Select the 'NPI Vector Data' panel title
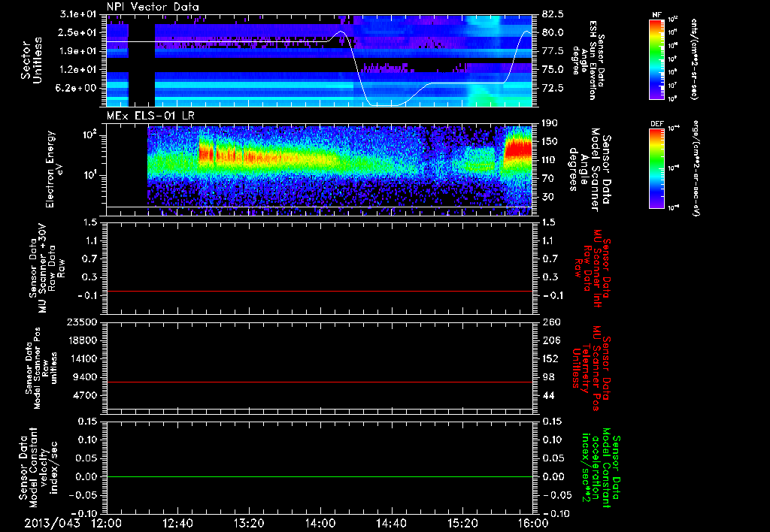This screenshot has height=532, width=770. pyautogui.click(x=153, y=7)
